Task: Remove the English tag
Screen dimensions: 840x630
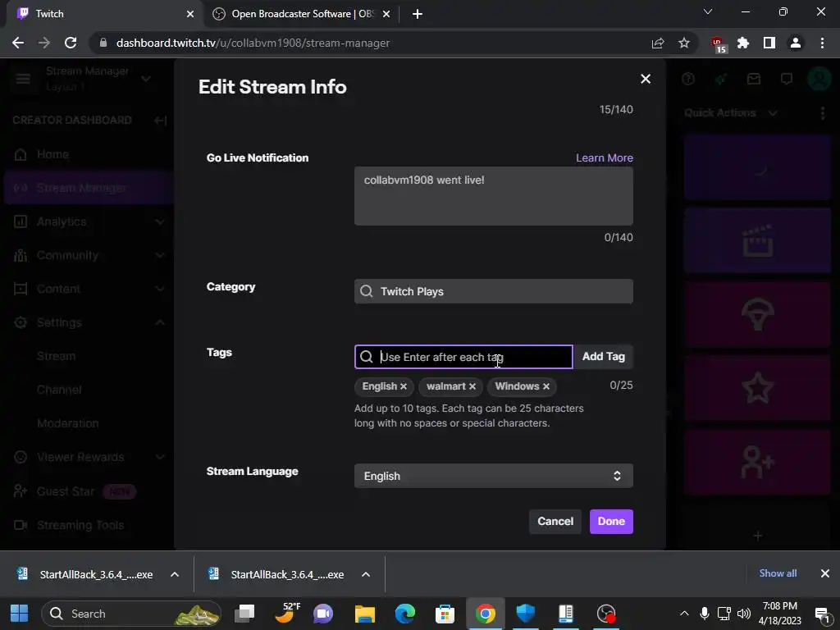Action: coord(404,386)
